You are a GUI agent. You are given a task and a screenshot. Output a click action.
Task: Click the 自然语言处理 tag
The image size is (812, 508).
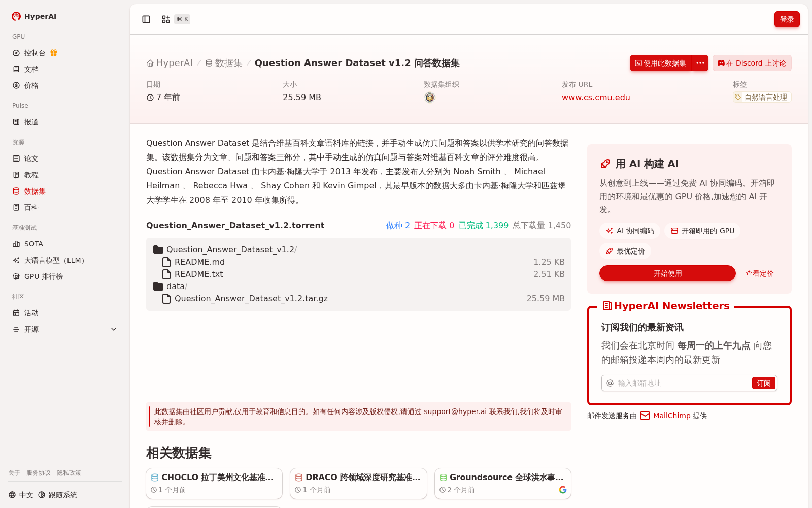click(762, 97)
